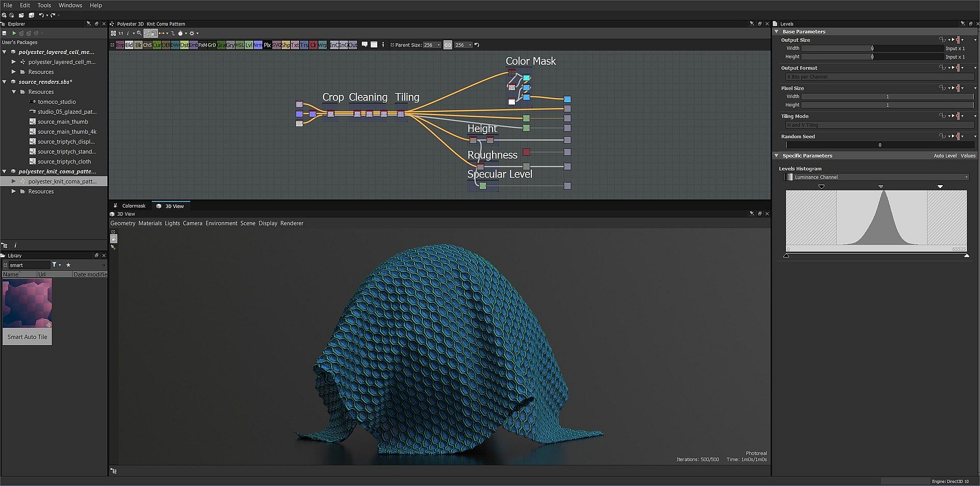This screenshot has width=980, height=486.
Task: Click the undo arrow in main toolbar
Action: pos(41,15)
